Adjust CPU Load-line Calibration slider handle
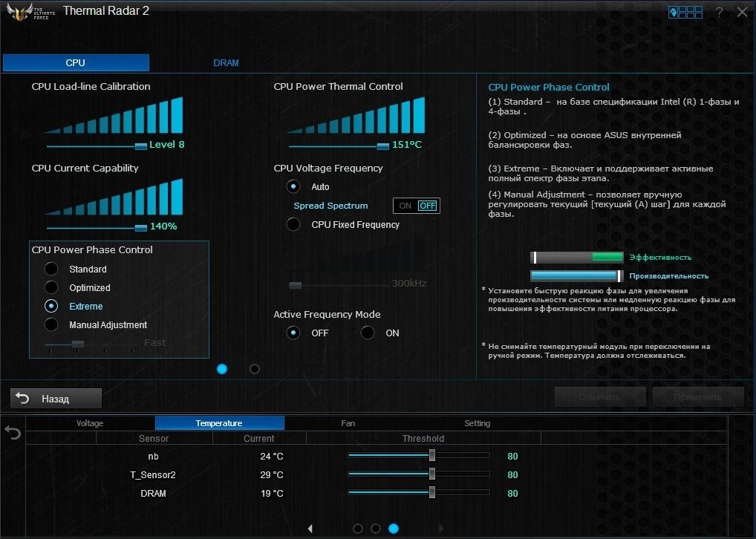This screenshot has width=756, height=539. tap(141, 146)
